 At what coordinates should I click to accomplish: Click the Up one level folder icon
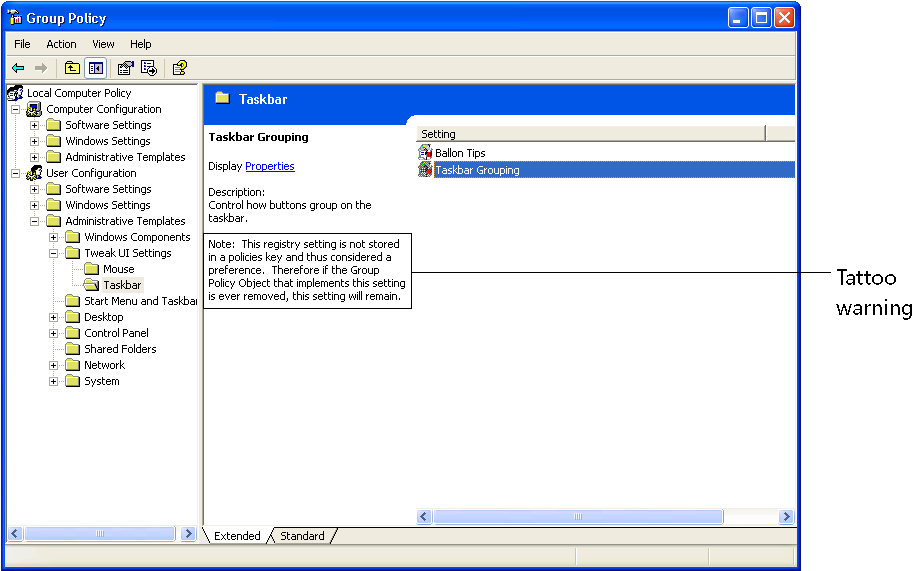pyautogui.click(x=72, y=68)
